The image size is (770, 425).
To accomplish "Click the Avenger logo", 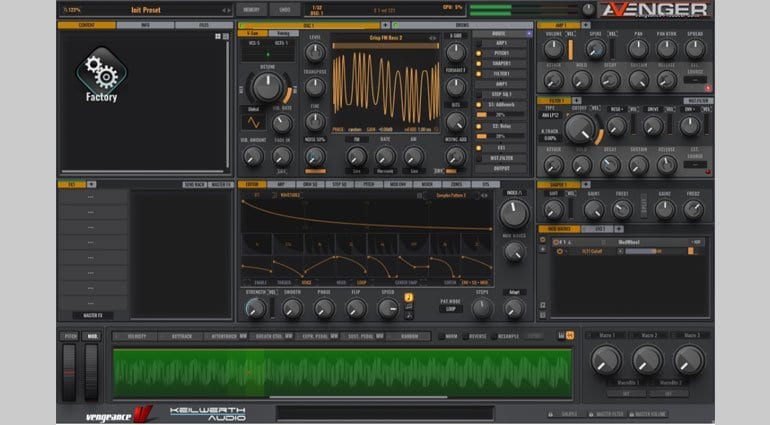I will (x=655, y=9).
